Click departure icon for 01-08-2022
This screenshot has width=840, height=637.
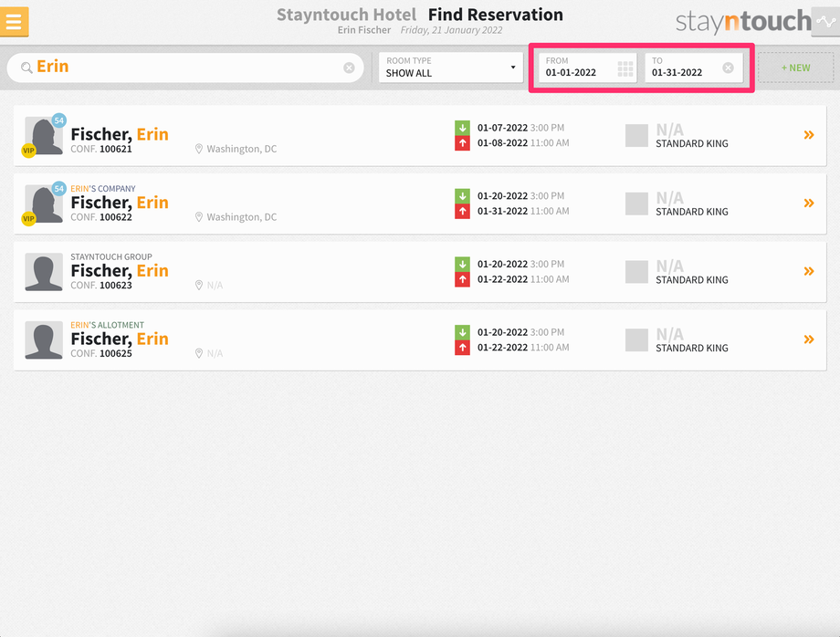click(x=462, y=143)
